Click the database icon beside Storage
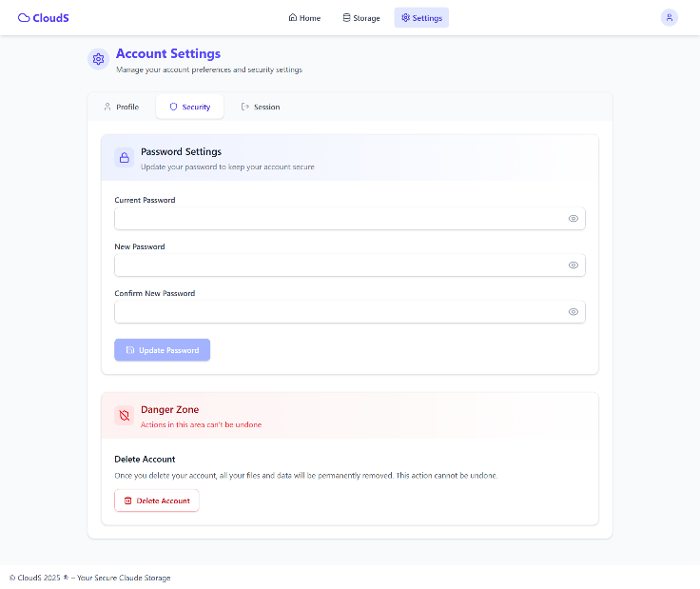 point(346,17)
